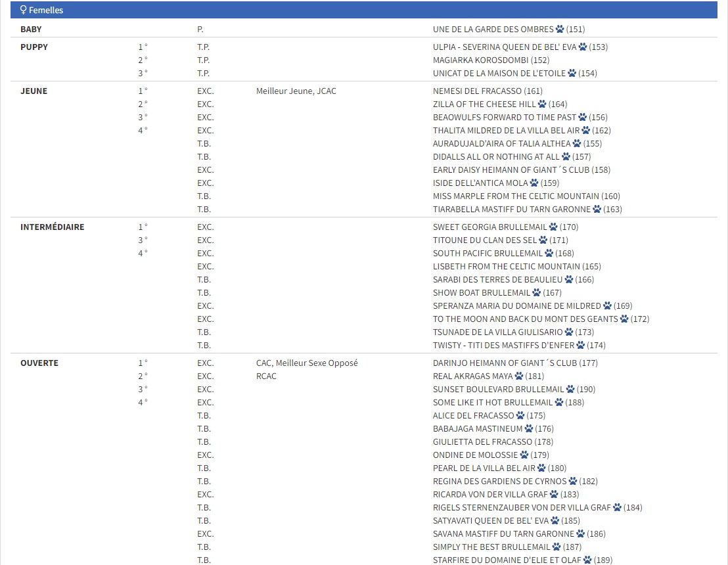728x565 pixels.
Task: Click paw icon after ISIDE DELL'ANTICA MOLA
Action: [534, 183]
